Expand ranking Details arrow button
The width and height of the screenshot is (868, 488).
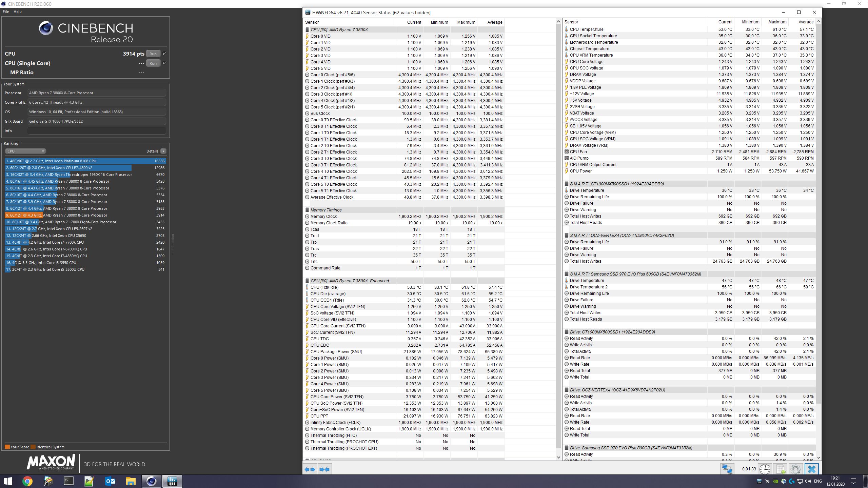coord(163,151)
